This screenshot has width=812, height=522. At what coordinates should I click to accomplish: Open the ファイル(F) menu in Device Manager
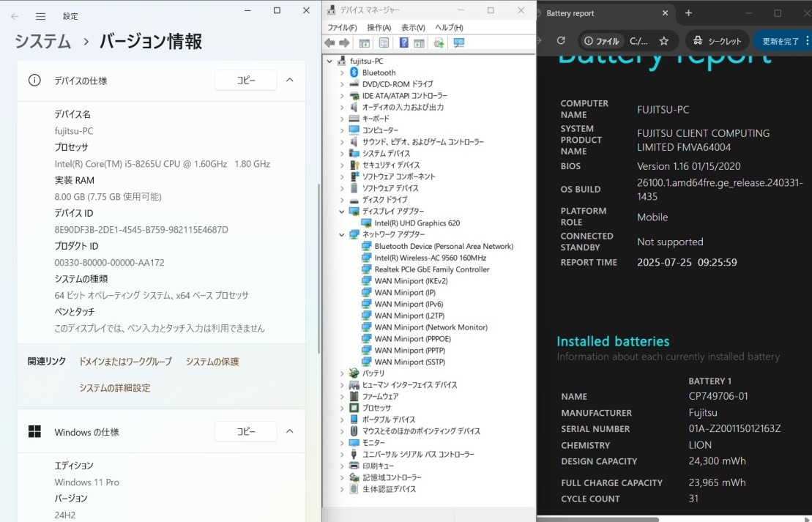[342, 27]
